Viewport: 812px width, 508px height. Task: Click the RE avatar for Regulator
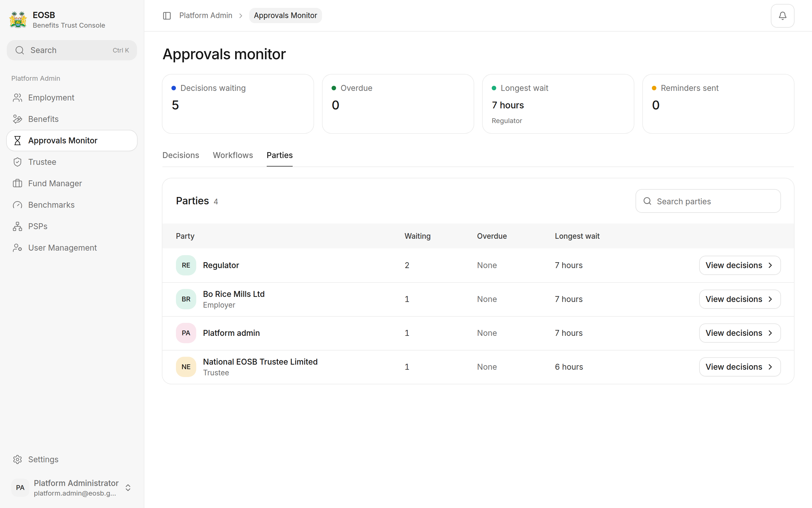tap(186, 265)
